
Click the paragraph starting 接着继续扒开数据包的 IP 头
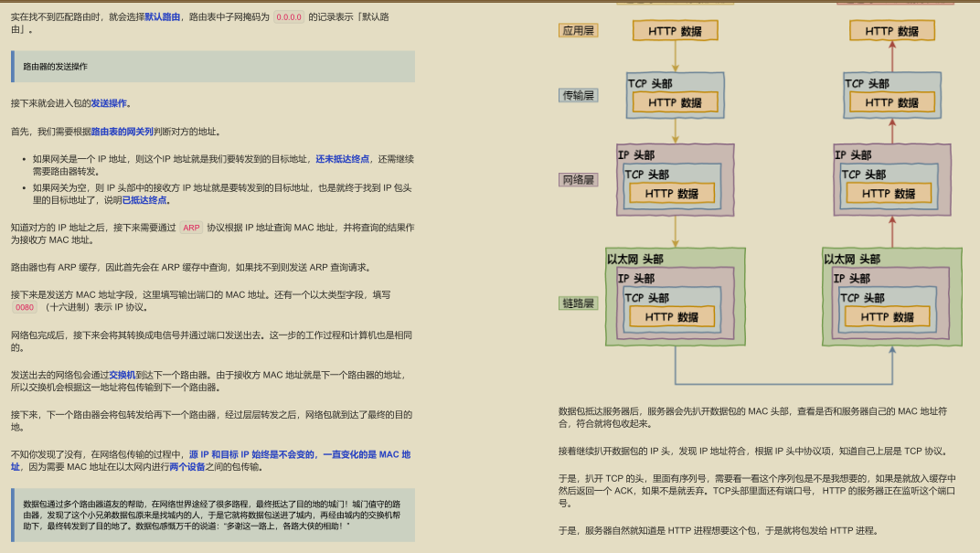[x=754, y=452]
